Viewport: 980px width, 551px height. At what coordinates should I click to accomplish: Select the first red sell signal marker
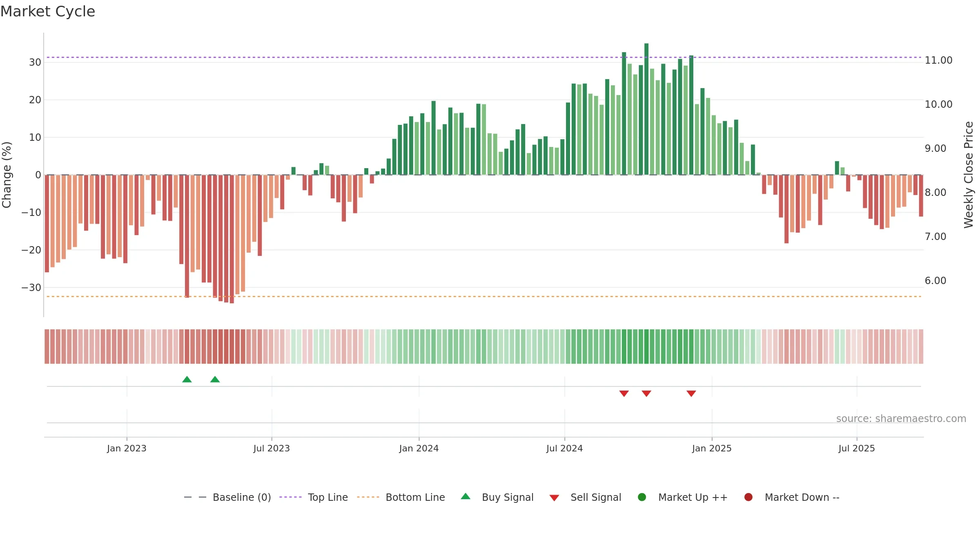coord(624,393)
